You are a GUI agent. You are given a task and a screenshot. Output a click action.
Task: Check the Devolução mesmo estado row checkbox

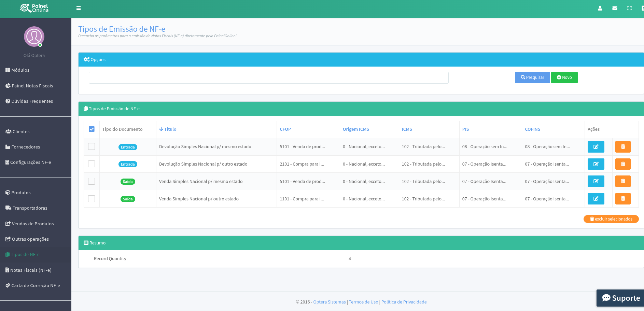point(92,146)
